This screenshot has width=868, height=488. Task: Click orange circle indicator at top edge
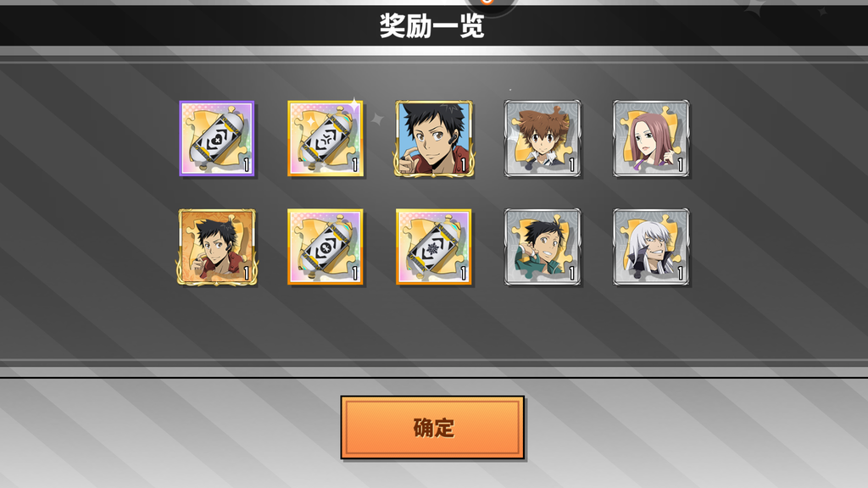(x=487, y=2)
